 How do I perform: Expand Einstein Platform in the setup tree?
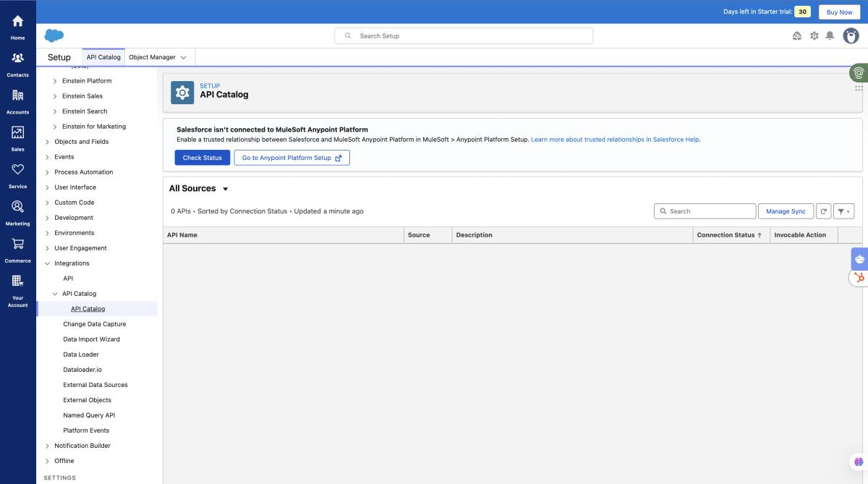55,81
